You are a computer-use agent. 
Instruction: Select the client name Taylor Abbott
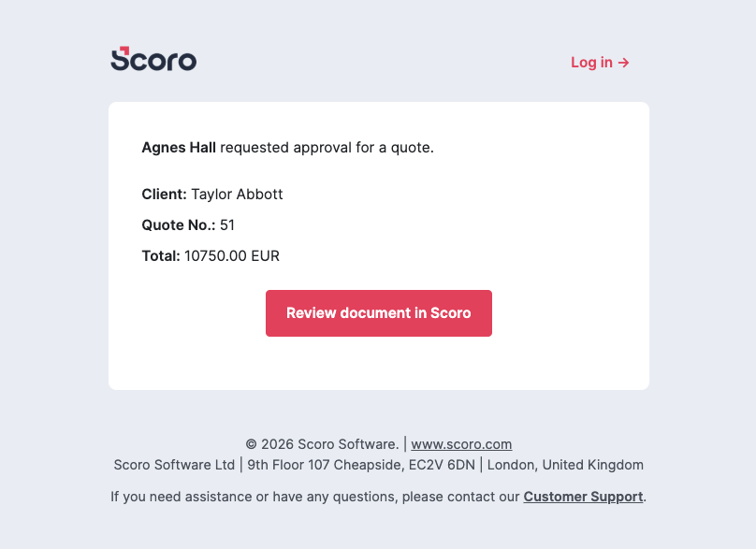coord(237,195)
